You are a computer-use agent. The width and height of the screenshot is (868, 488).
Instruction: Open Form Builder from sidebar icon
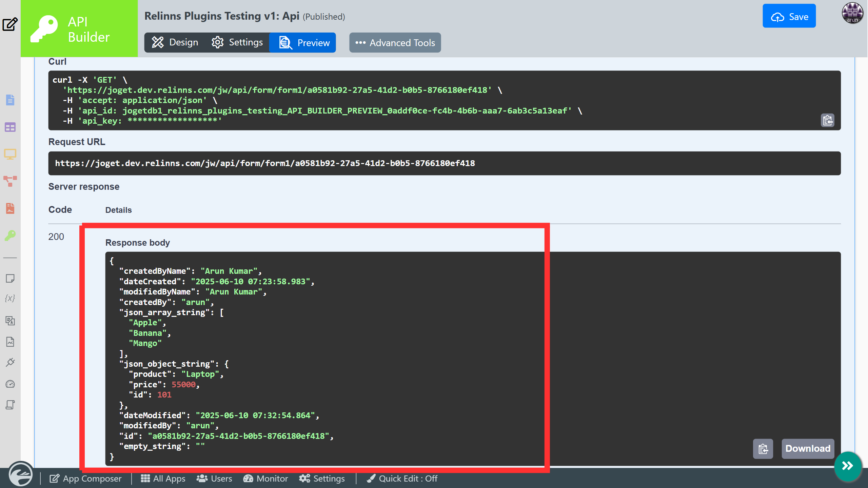pos(10,100)
